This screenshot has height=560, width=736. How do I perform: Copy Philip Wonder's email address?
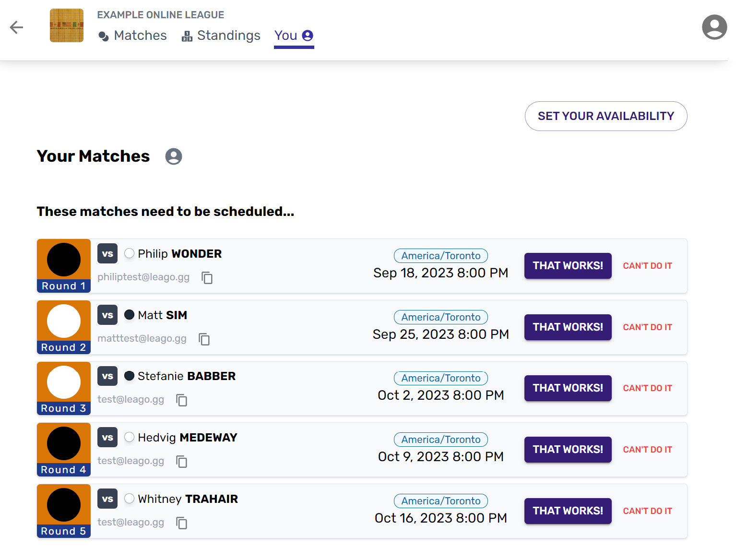click(207, 278)
